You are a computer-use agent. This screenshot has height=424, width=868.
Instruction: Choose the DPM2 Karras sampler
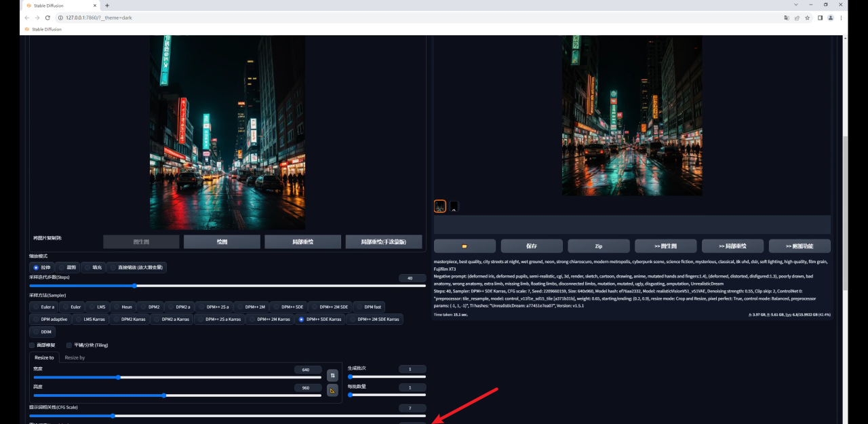pyautogui.click(x=130, y=319)
